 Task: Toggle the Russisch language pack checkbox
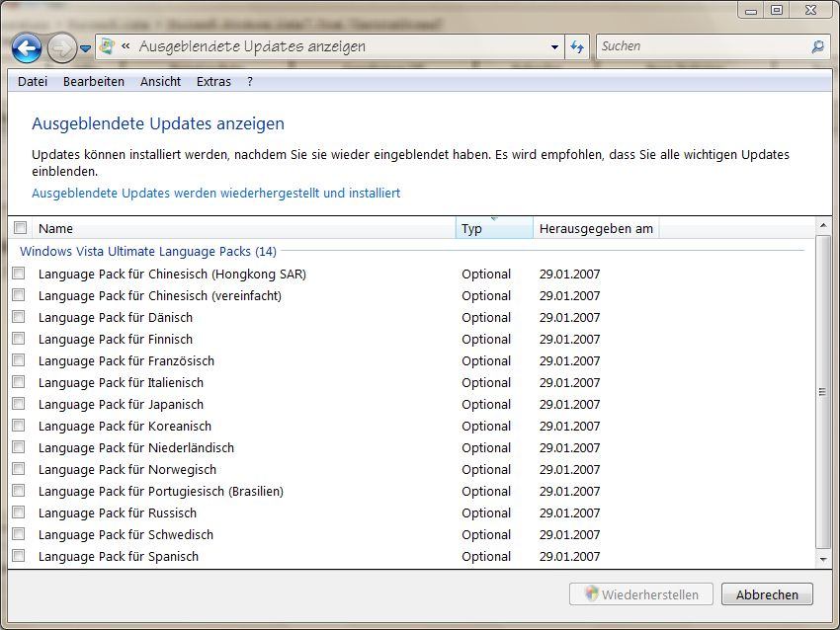click(19, 512)
